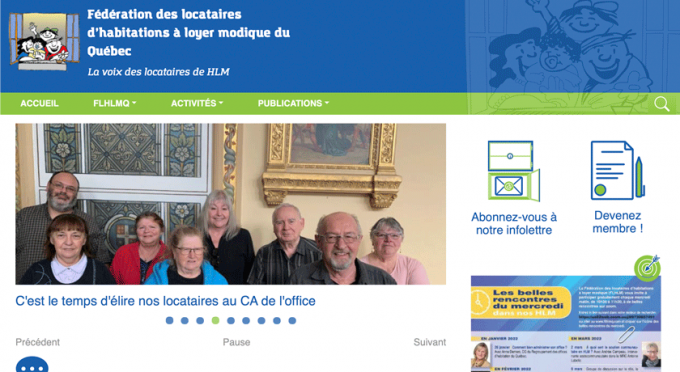Go to the ACCUEIL menu item
This screenshot has height=372, width=680.
[x=39, y=103]
